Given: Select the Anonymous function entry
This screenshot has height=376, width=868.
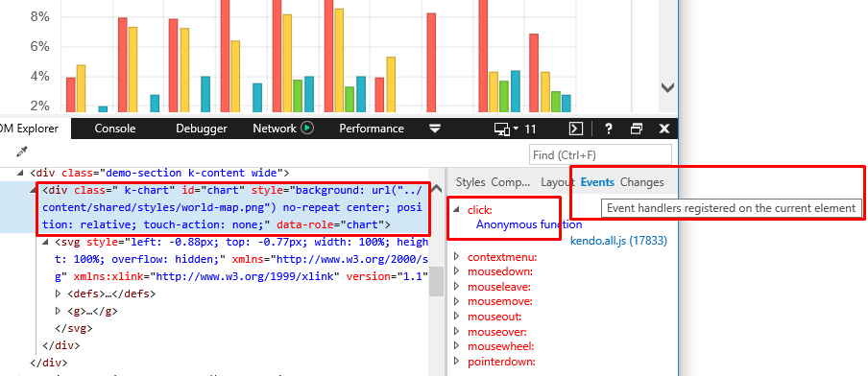Looking at the screenshot, I should click(529, 224).
